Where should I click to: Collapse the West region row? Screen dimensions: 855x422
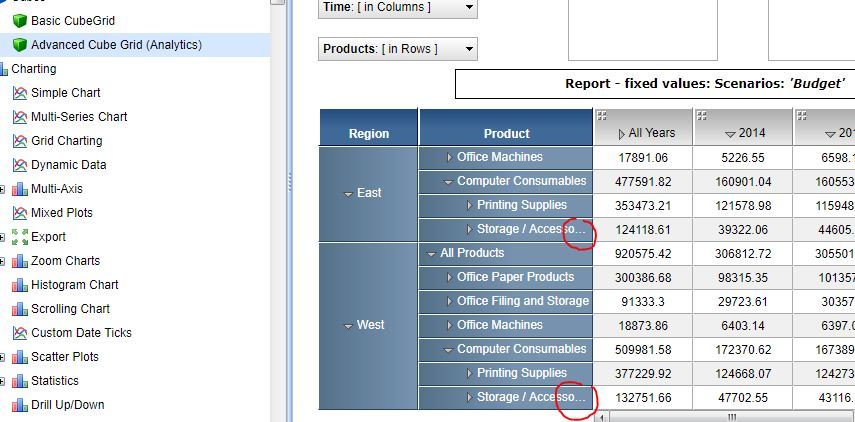[348, 327]
